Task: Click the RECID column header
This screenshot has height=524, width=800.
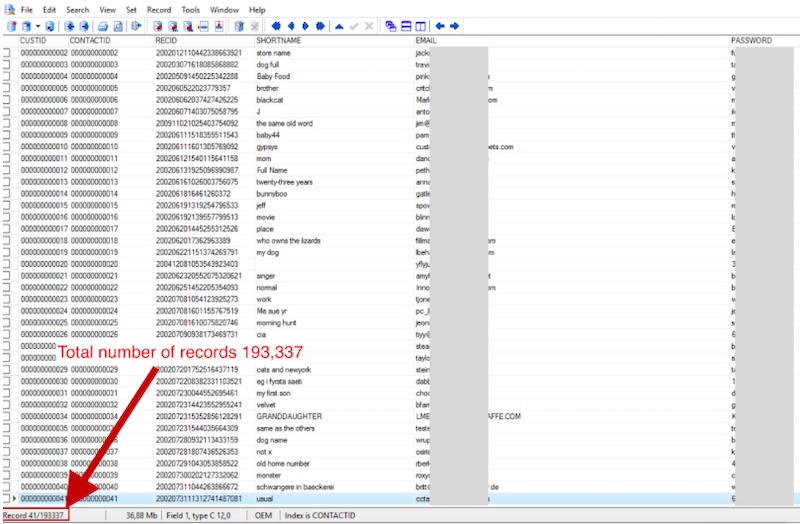Action: coord(204,40)
